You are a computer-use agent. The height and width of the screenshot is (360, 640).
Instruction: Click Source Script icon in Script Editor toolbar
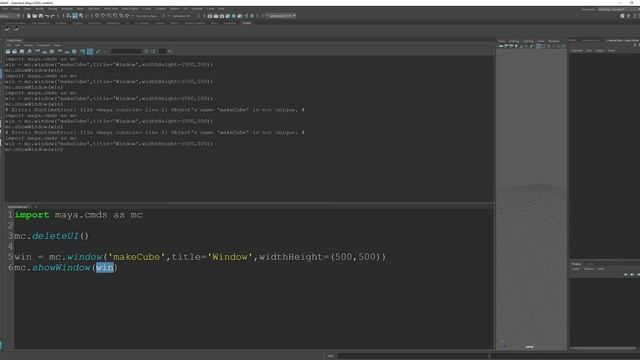pyautogui.click(x=14, y=51)
